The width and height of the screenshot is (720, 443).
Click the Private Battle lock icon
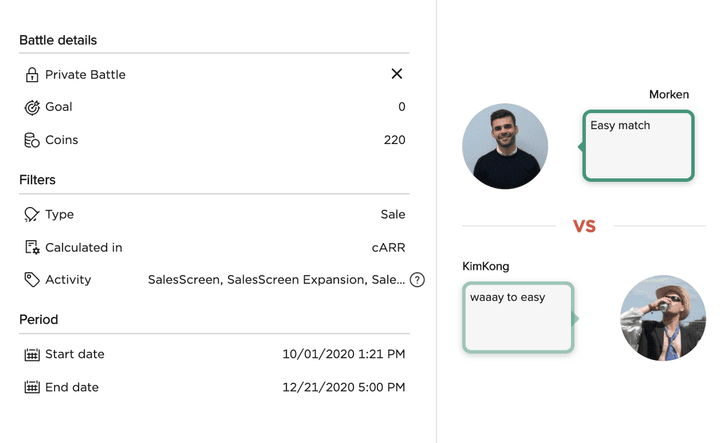(x=32, y=75)
